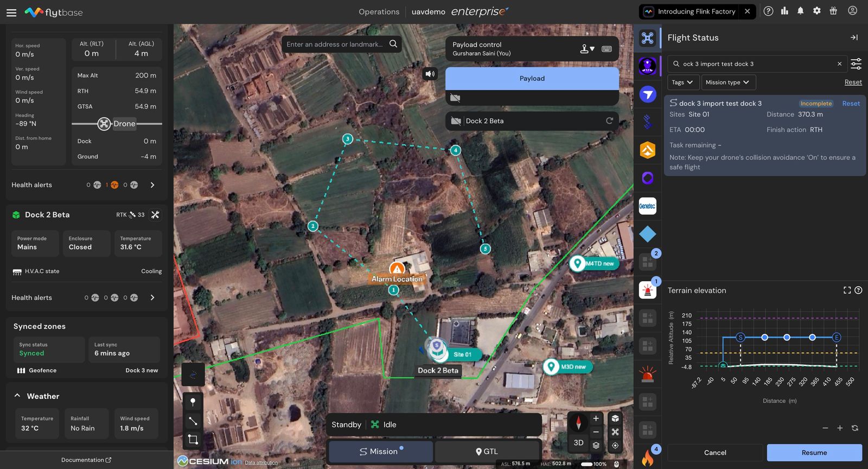This screenshot has height=469, width=868.
Task: Zoom in the map with plus
Action: (596, 419)
